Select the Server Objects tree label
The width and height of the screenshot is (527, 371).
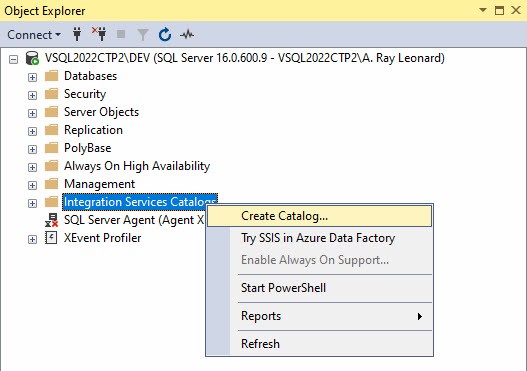(x=101, y=112)
